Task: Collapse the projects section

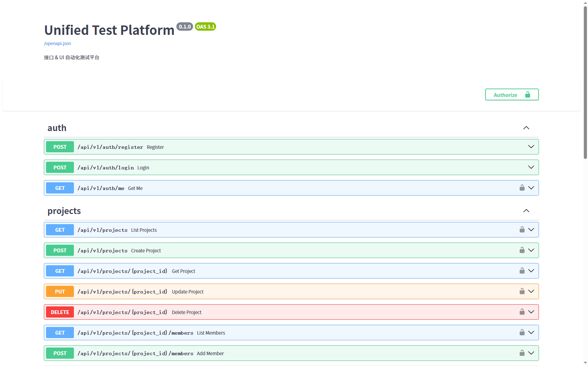Action: [x=526, y=211]
